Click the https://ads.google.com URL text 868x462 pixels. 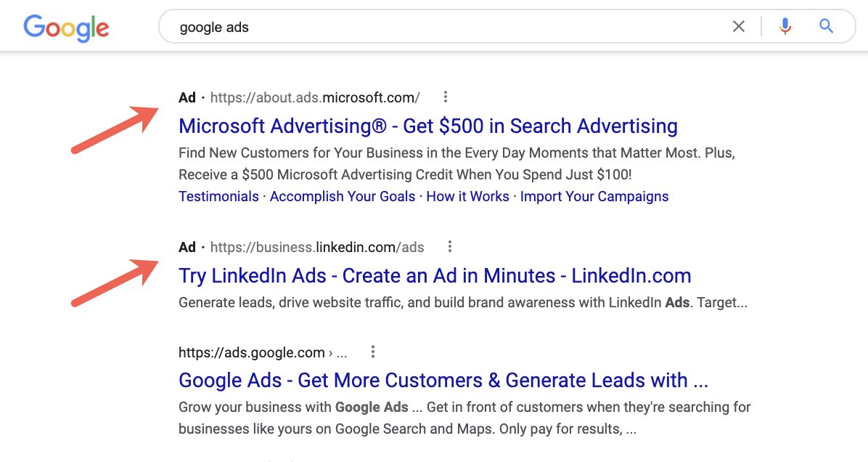tap(251, 353)
